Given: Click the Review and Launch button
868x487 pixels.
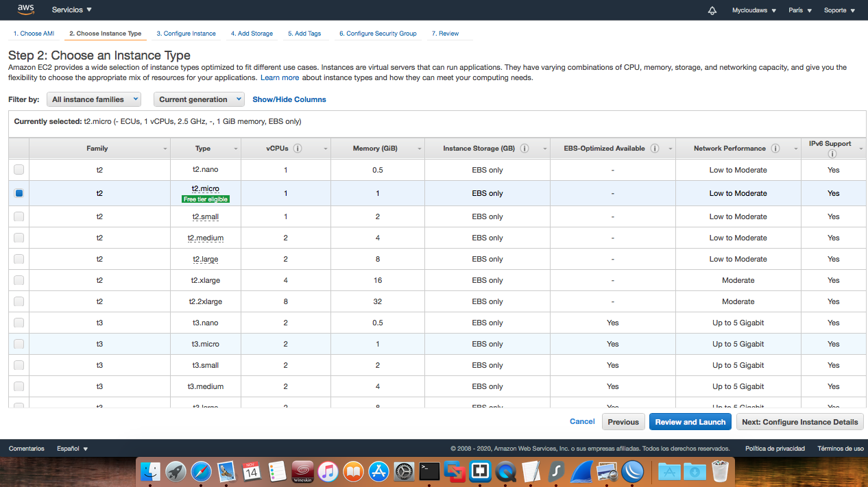Looking at the screenshot, I should point(690,421).
